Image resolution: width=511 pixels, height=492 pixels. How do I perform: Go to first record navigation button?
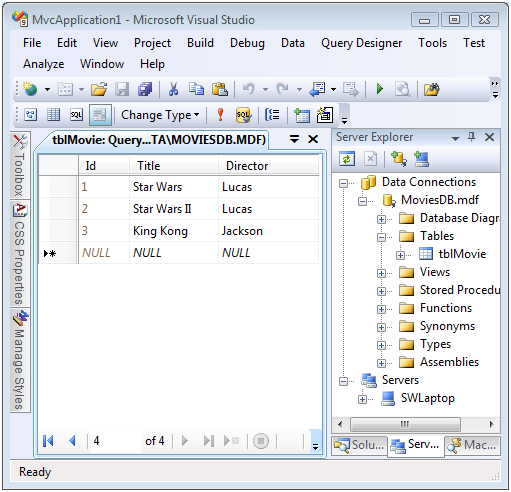click(48, 441)
